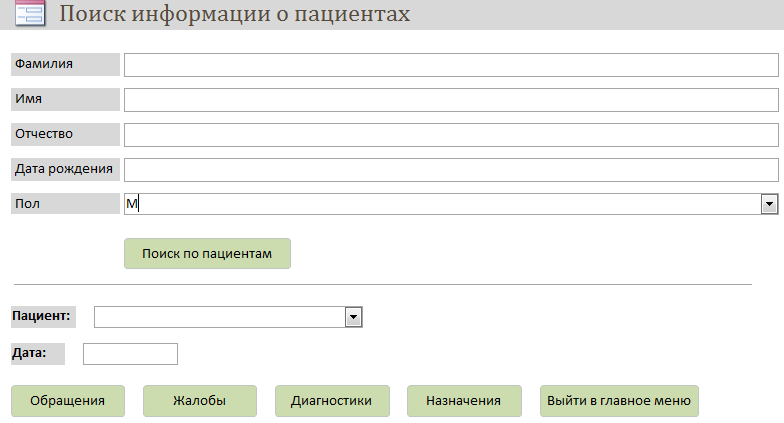Click into the Пациент combo box field
The image size is (784, 423).
220,317
